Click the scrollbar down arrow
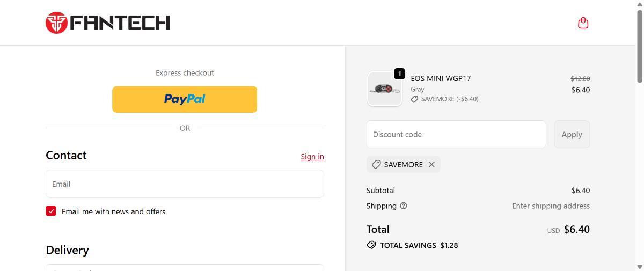The image size is (644, 271). (639, 266)
